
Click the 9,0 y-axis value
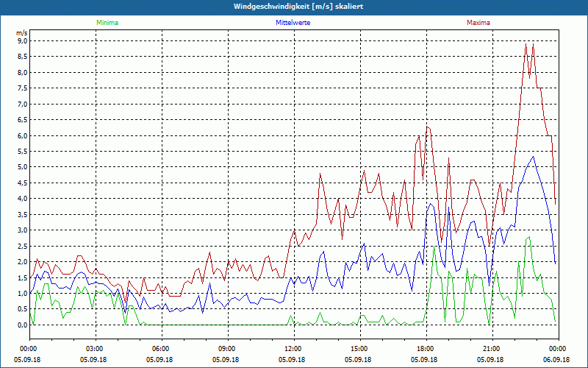pos(23,40)
